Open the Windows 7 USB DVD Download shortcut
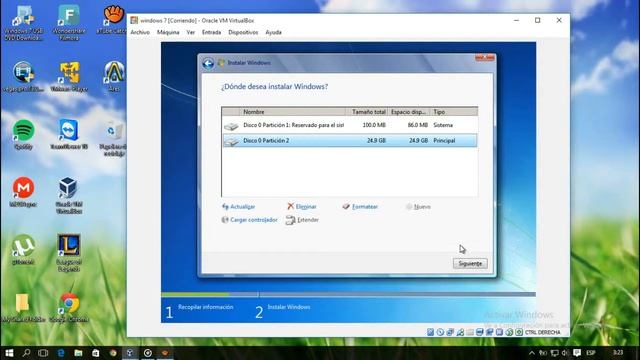 [23, 22]
